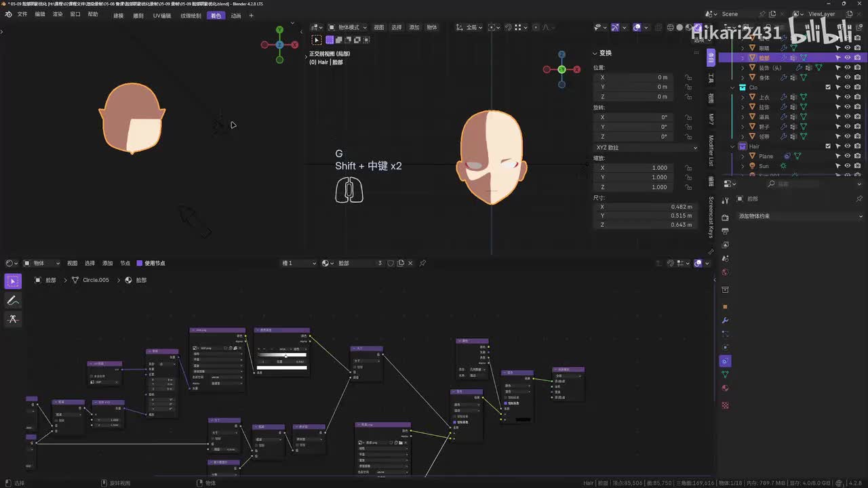This screenshot has height=488, width=868.
Task: Open the XYZ 欧拉 rotation mode dropdown
Action: click(x=646, y=148)
